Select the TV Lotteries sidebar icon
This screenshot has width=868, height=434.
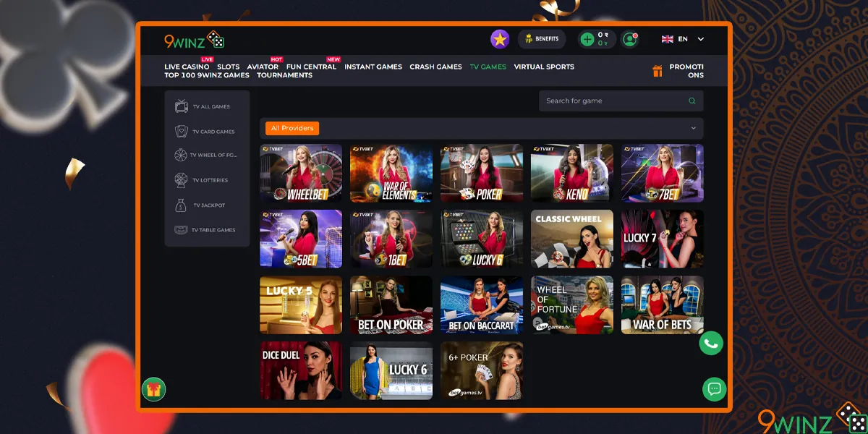tap(181, 179)
